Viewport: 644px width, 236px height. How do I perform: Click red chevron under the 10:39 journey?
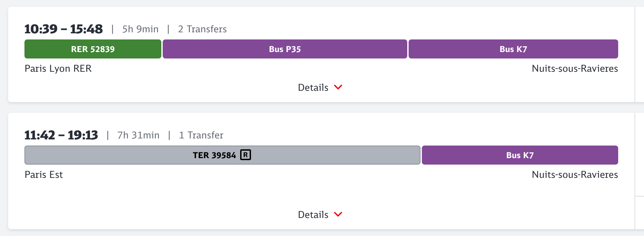coord(338,87)
